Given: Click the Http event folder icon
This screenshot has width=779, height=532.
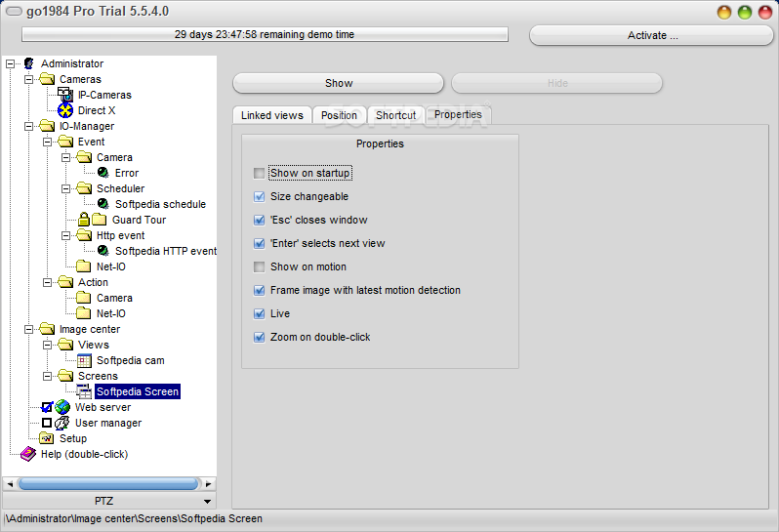Looking at the screenshot, I should pyautogui.click(x=84, y=235).
